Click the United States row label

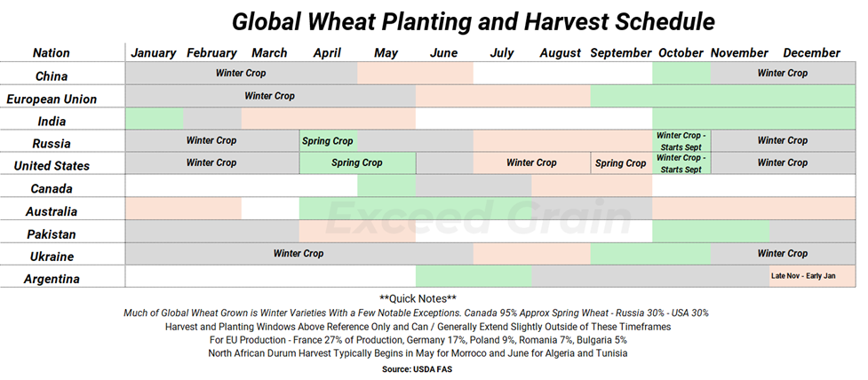pos(51,166)
